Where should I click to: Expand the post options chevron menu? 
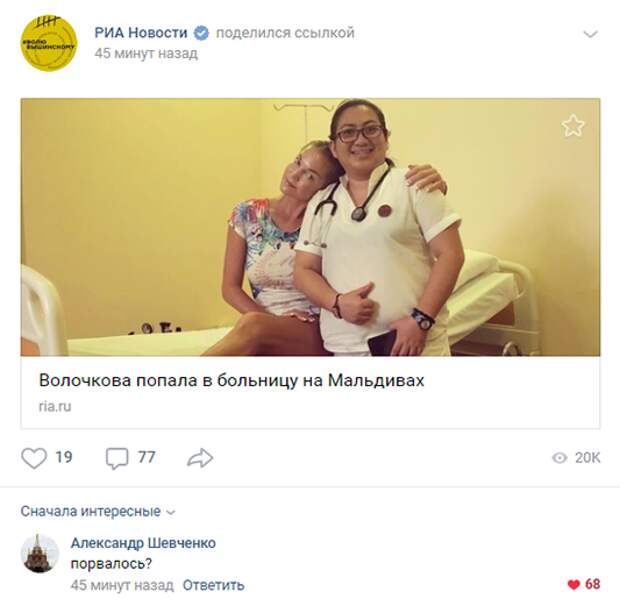[590, 34]
